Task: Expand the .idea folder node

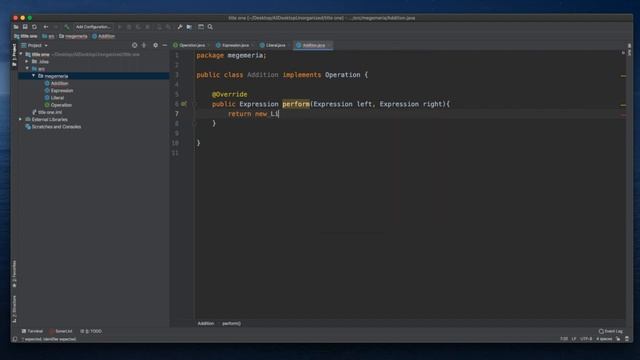Action: 27,62
